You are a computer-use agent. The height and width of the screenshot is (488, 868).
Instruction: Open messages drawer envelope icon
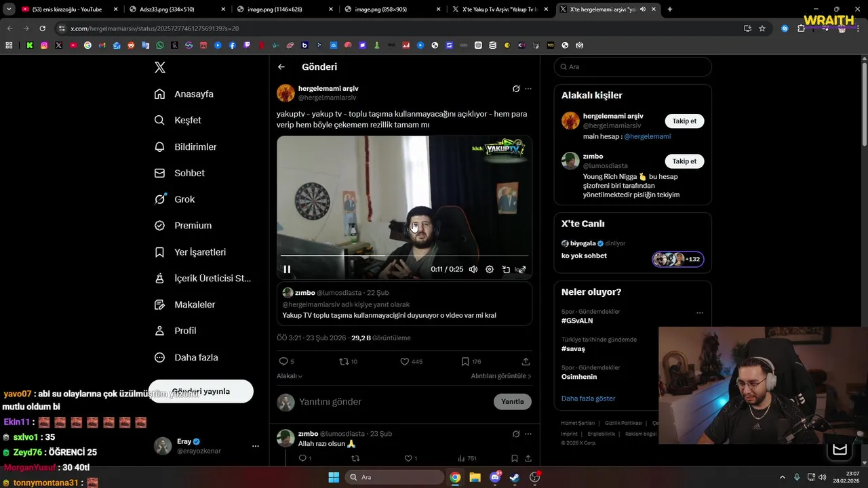(x=840, y=449)
